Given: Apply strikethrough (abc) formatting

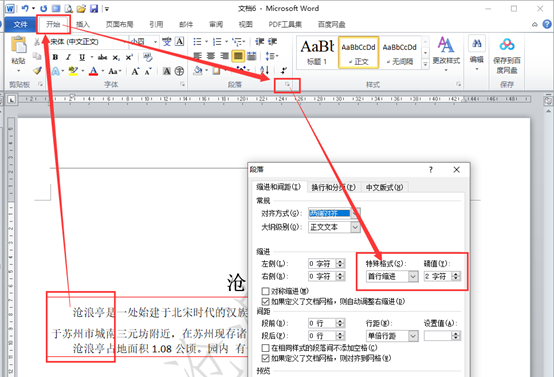Looking at the screenshot, I should coord(102,57).
